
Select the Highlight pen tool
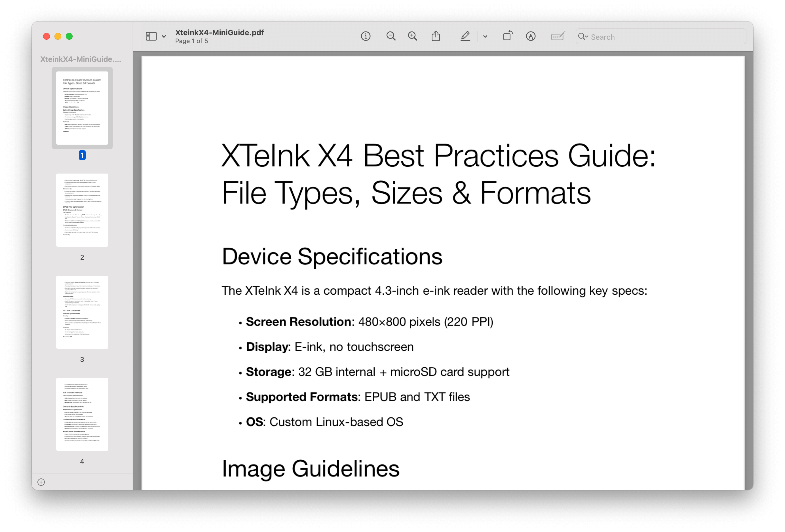tap(465, 36)
